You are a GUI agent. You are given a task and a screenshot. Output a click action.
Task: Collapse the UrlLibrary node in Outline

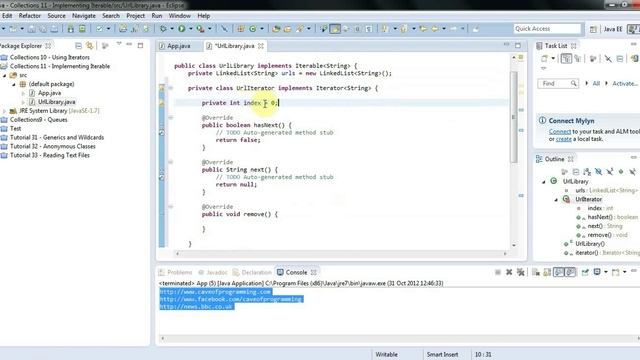point(544,182)
